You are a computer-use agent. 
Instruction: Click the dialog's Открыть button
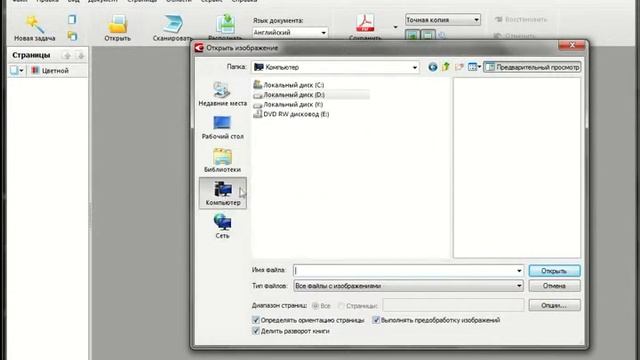[554, 271]
